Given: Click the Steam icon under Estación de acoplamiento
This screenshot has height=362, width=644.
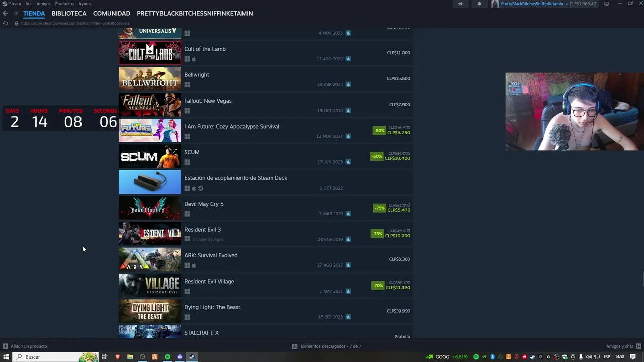Looking at the screenshot, I should pyautogui.click(x=200, y=188).
